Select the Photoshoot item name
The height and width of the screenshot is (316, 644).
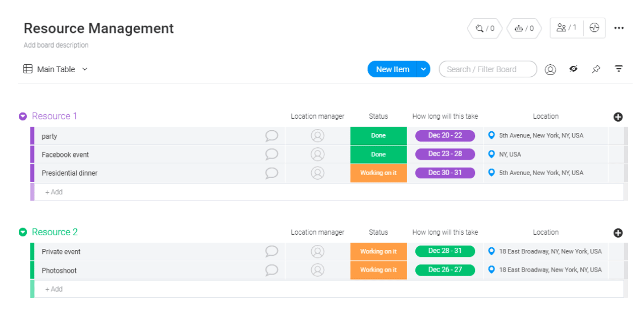pos(59,271)
